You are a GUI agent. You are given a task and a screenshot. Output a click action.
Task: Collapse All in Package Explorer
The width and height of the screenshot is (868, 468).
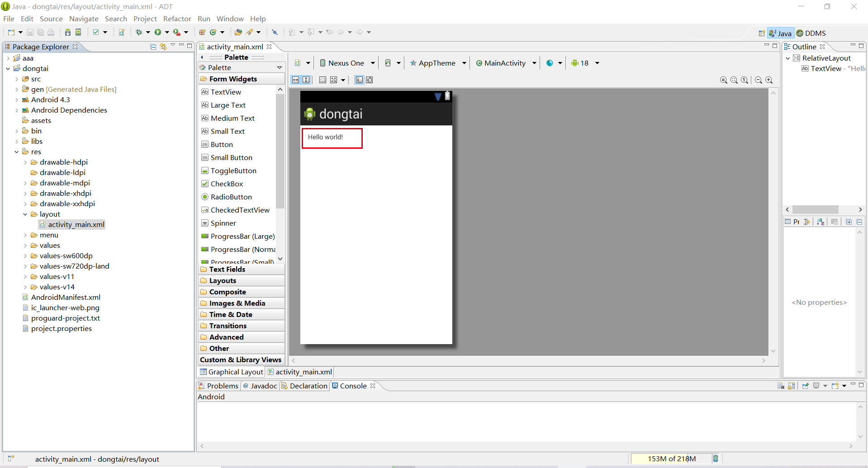[153, 47]
